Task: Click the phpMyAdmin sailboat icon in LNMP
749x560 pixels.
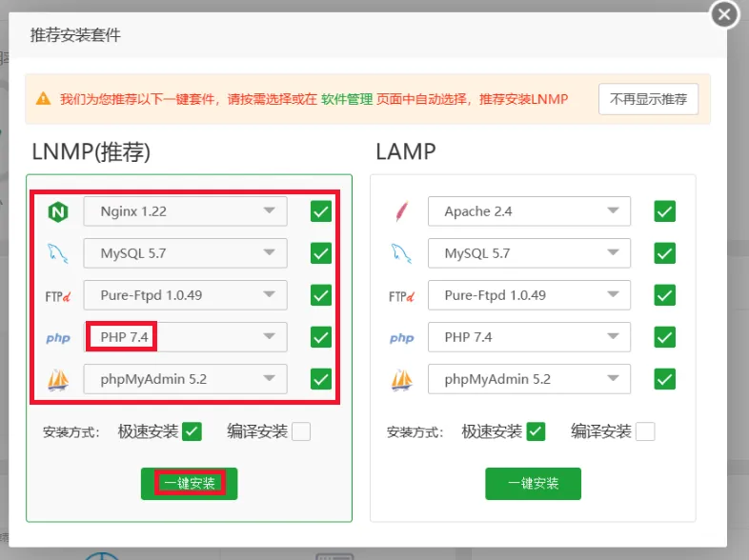Action: point(58,380)
